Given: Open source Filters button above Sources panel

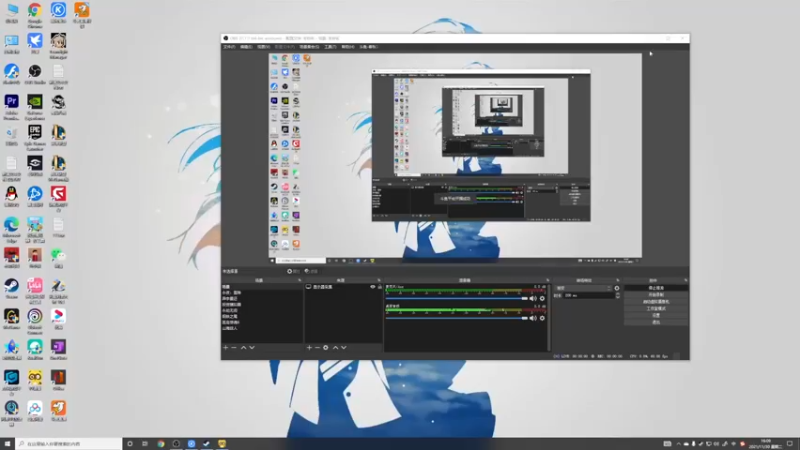Looking at the screenshot, I should [311, 271].
